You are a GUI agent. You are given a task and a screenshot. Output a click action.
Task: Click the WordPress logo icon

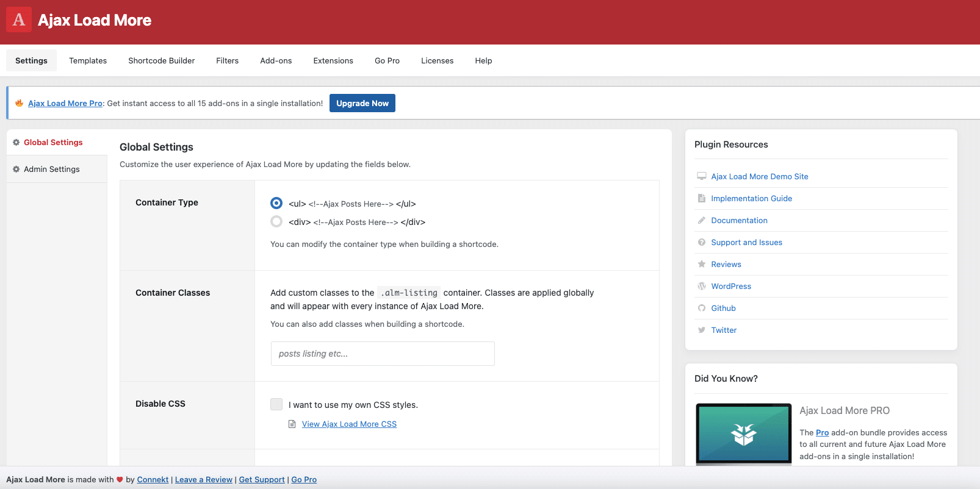[x=702, y=286]
